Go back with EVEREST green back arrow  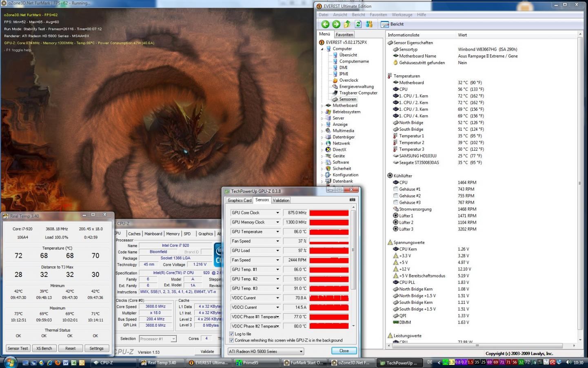[x=325, y=24]
